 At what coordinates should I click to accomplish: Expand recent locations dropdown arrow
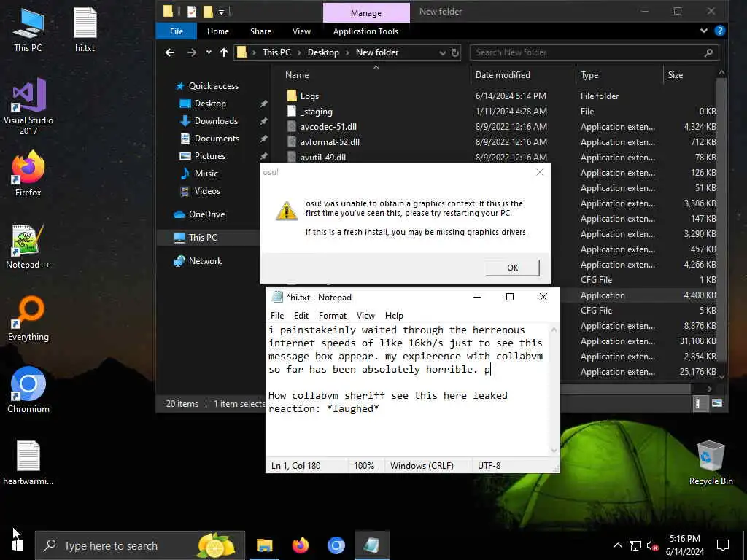point(209,52)
